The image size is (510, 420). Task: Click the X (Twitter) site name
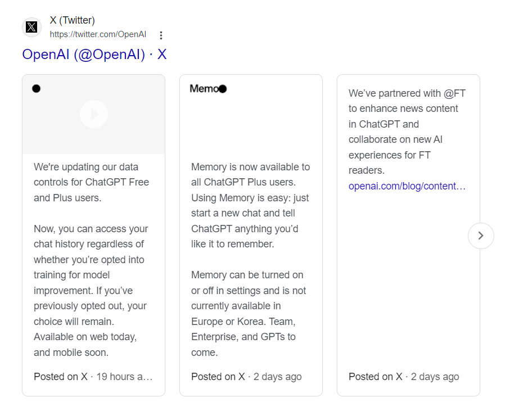pos(72,20)
